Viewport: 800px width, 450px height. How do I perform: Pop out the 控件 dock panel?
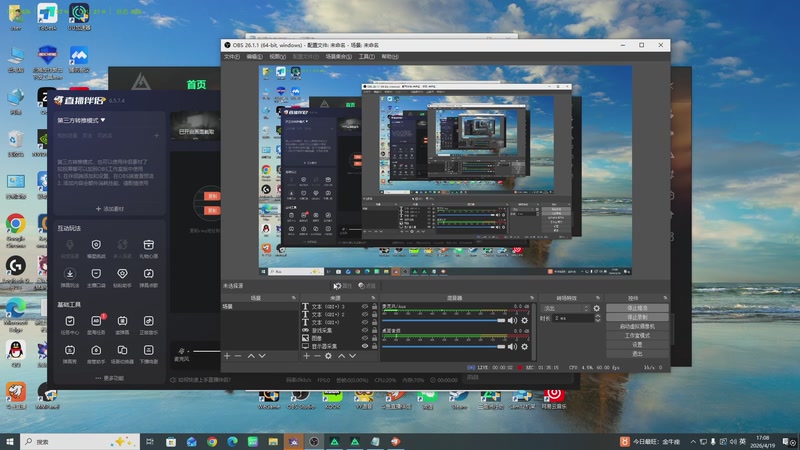pyautogui.click(x=665, y=298)
